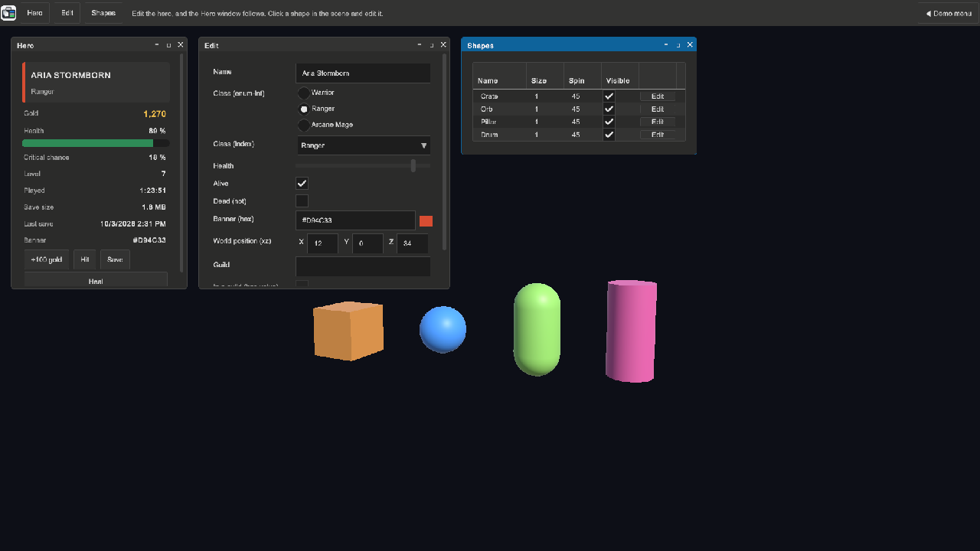980x551 pixels.
Task: Open the Edit menu in top bar
Action: coord(67,13)
